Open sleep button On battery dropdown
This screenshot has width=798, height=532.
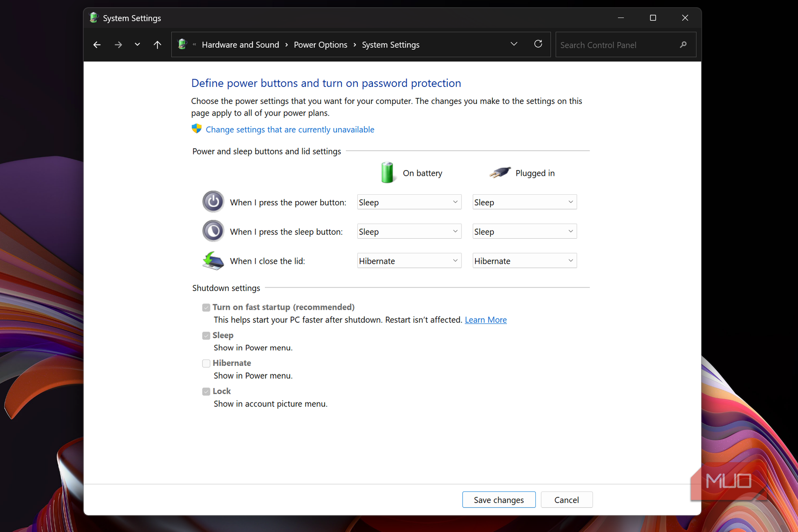[x=409, y=231]
